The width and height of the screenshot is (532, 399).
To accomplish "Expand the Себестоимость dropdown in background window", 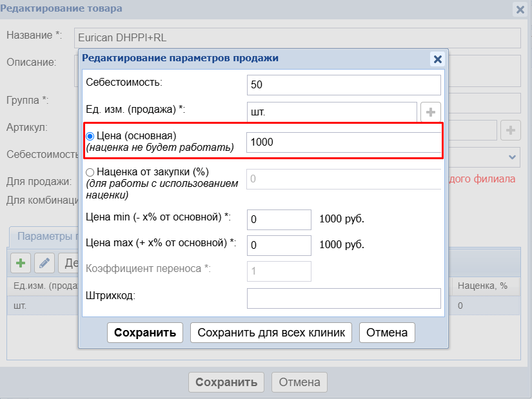I will [512, 157].
